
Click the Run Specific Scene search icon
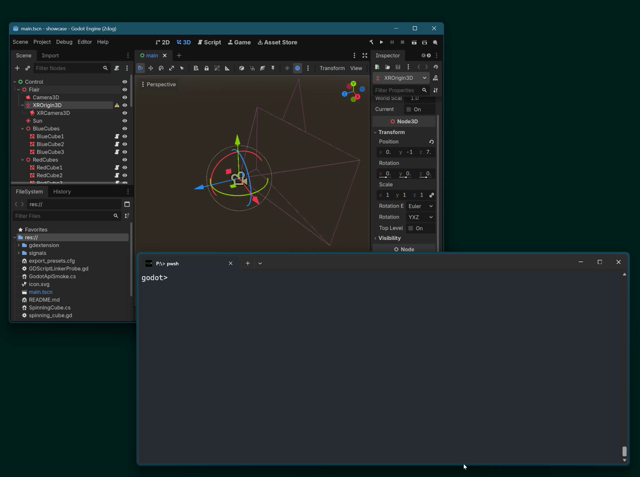[x=435, y=42]
